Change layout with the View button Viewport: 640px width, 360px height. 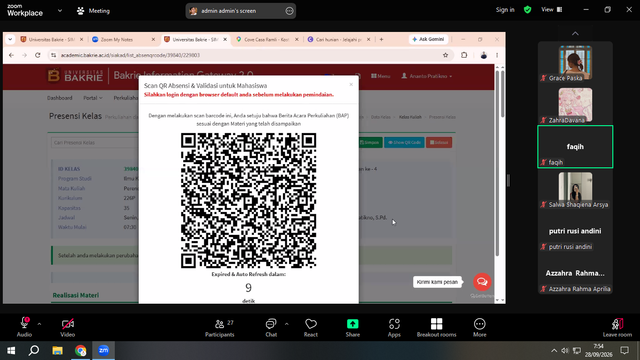coord(551,10)
